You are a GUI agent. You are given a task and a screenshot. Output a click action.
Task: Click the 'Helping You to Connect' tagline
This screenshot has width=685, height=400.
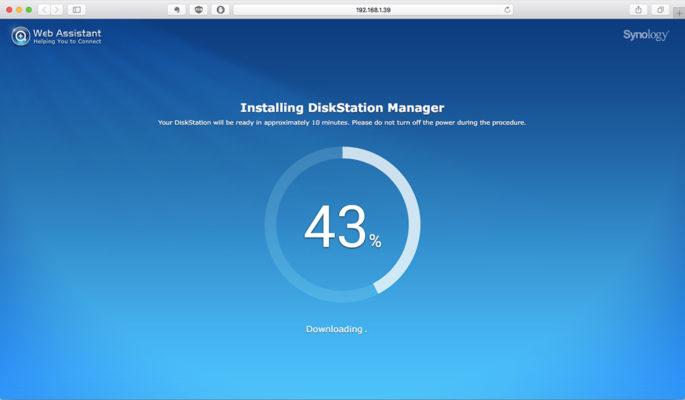coord(67,41)
